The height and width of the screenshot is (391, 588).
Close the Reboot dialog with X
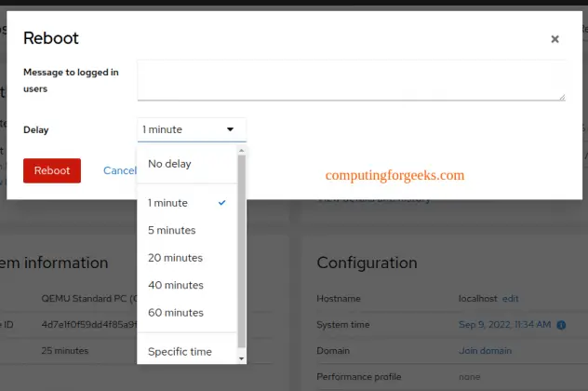(555, 39)
